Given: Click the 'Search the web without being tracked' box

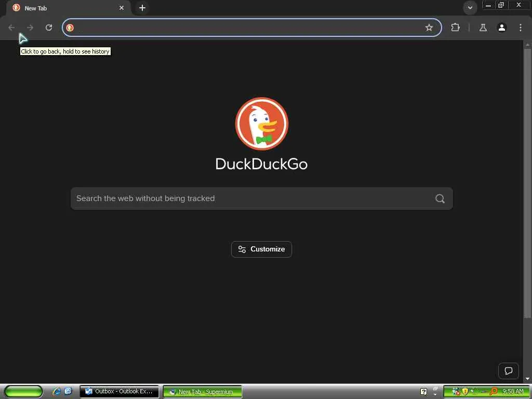Looking at the screenshot, I should pyautogui.click(x=262, y=198).
